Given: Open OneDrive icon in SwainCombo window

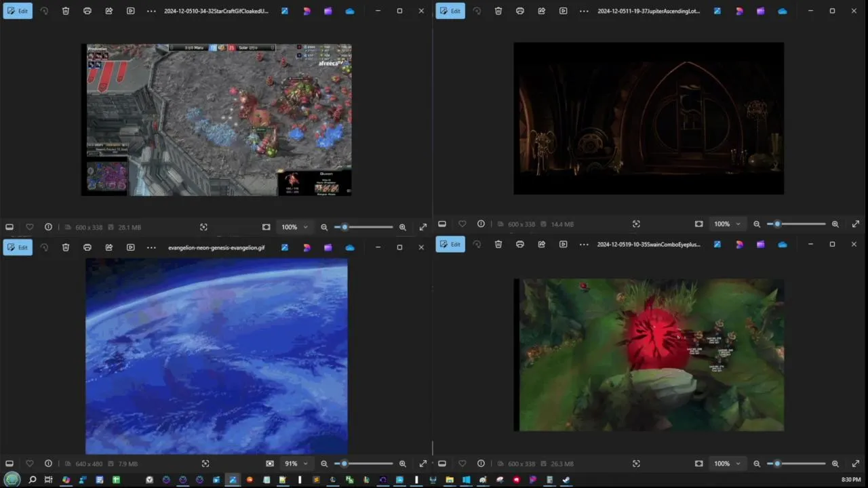Looking at the screenshot, I should (783, 244).
